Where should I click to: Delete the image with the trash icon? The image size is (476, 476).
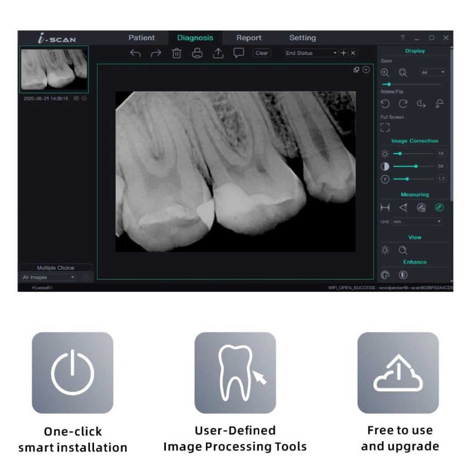(177, 53)
